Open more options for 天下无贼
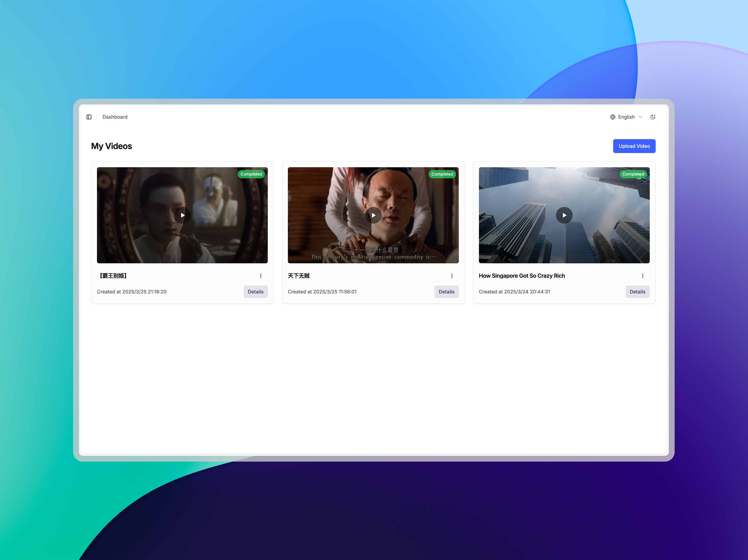The height and width of the screenshot is (560, 748). click(451, 276)
